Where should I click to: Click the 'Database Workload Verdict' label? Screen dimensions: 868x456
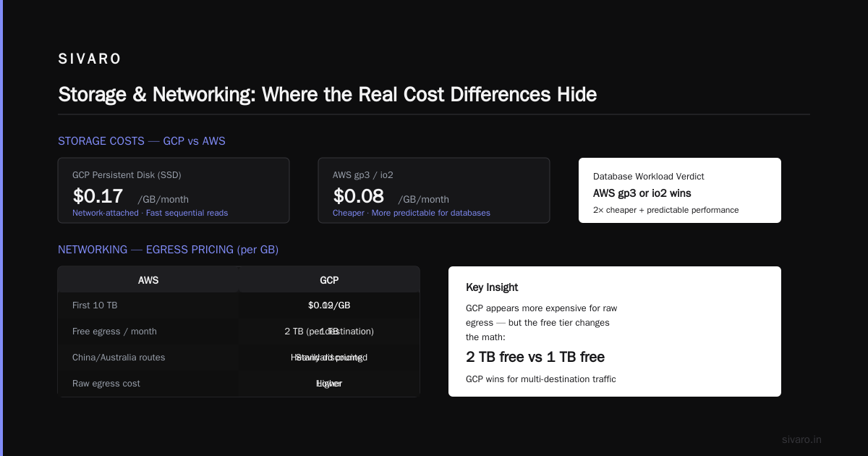[x=648, y=177]
